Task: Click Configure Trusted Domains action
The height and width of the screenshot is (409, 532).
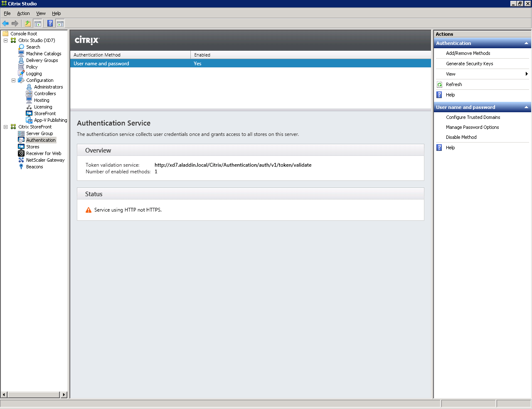Action: point(473,117)
